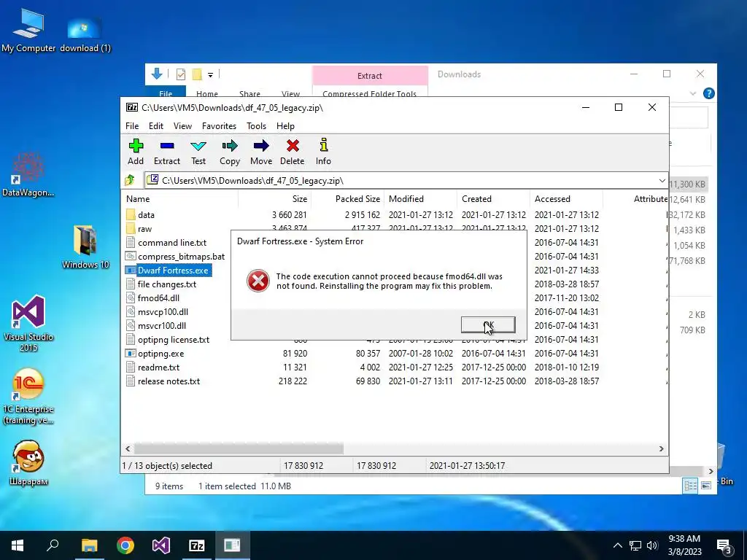This screenshot has height=560, width=747.
Task: Sort by the Packed Size column
Action: click(x=348, y=199)
